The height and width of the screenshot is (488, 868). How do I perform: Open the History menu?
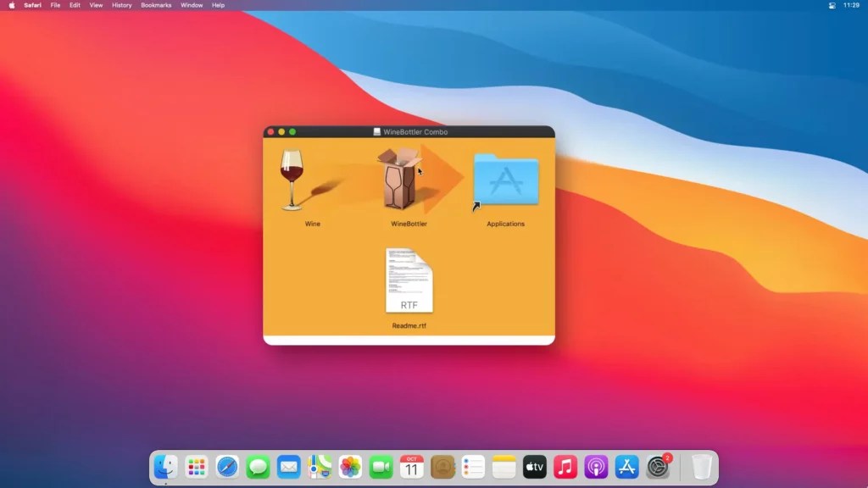[120, 5]
